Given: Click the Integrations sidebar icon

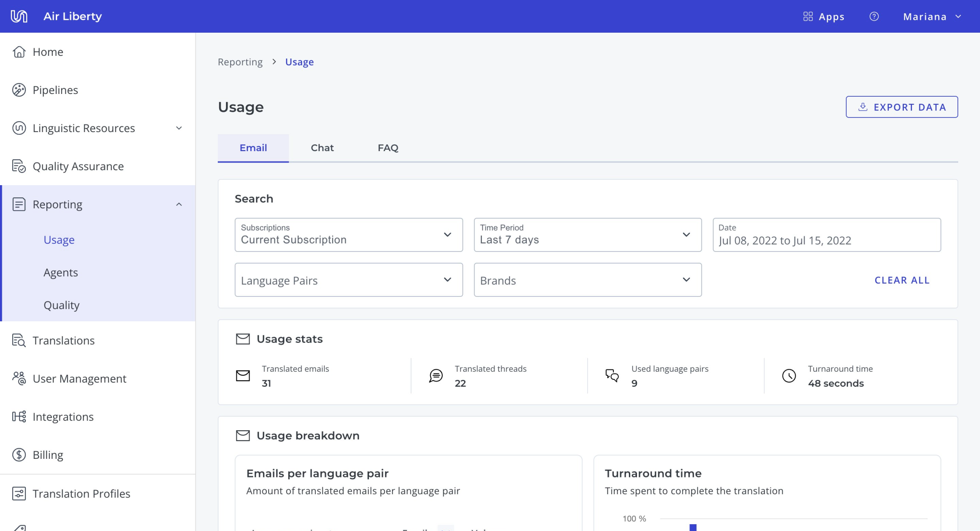Looking at the screenshot, I should (x=19, y=417).
